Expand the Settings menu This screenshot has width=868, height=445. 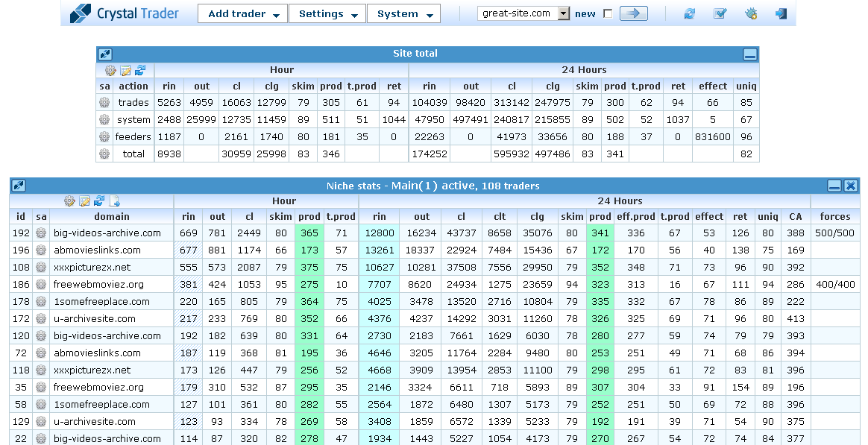point(327,14)
